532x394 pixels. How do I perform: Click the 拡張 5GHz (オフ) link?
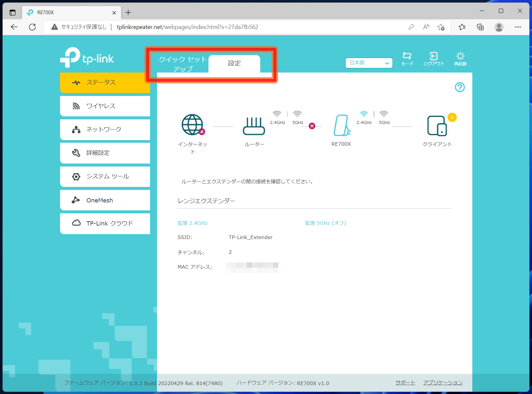coord(326,223)
